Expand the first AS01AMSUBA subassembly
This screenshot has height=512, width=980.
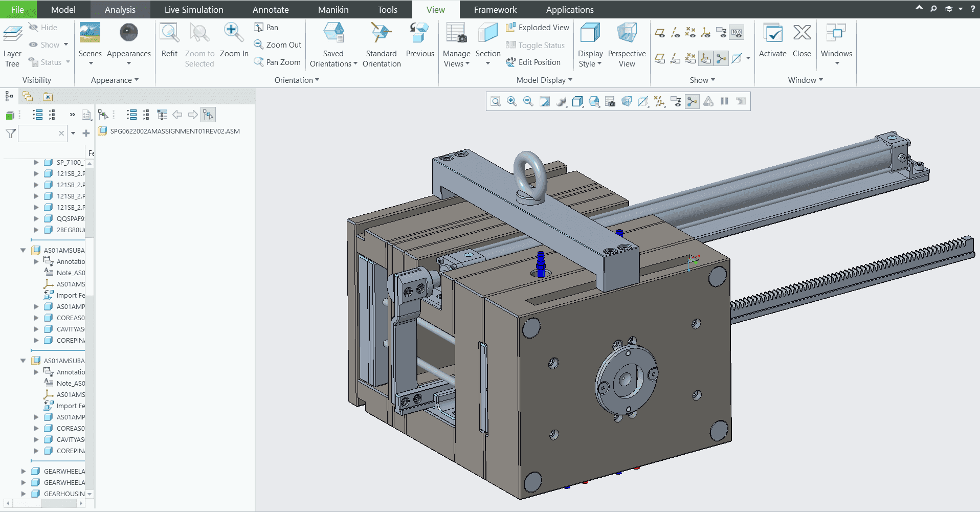pos(23,250)
